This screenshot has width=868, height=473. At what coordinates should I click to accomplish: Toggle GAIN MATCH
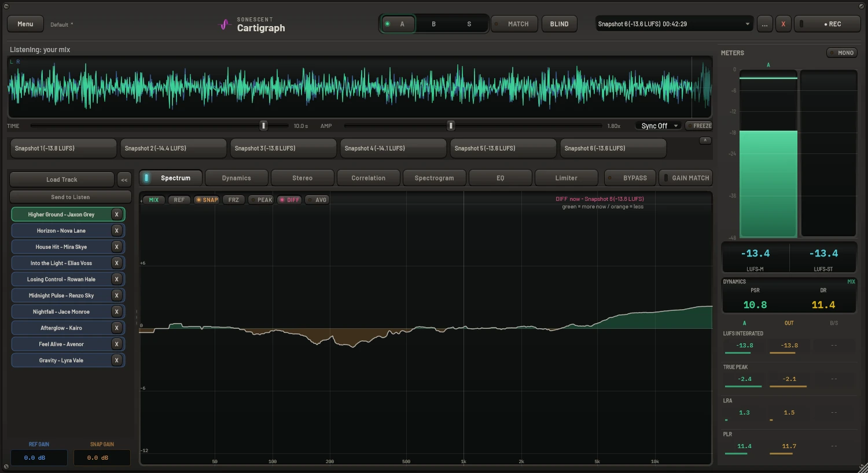[686, 178]
